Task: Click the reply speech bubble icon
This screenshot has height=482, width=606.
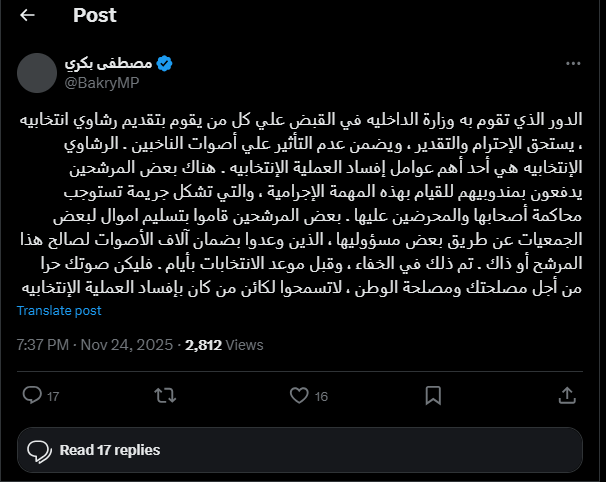Action: click(x=32, y=395)
